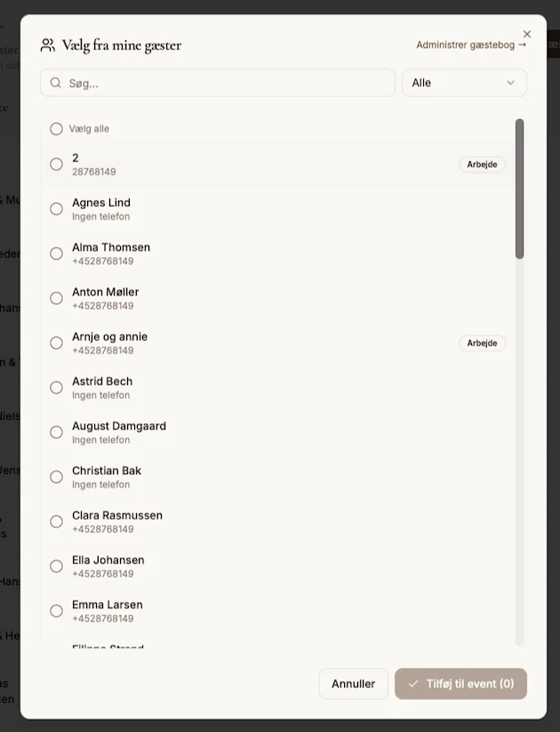Close the guest selection dialog

pos(527,34)
